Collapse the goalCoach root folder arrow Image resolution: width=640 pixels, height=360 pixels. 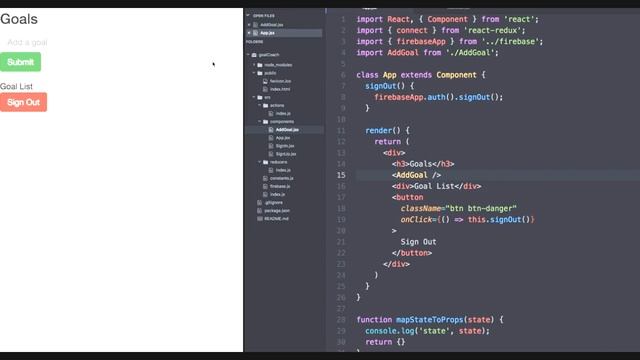coord(248,55)
